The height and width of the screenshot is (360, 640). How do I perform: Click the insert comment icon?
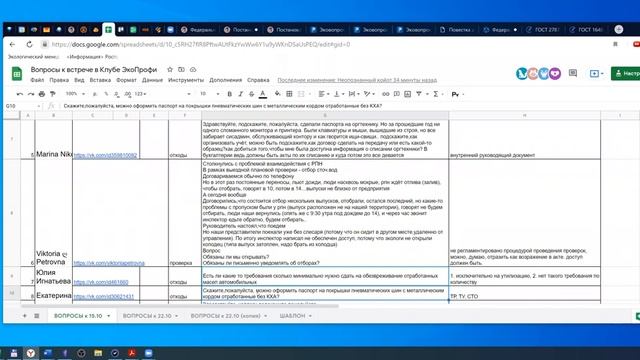pos(396,94)
